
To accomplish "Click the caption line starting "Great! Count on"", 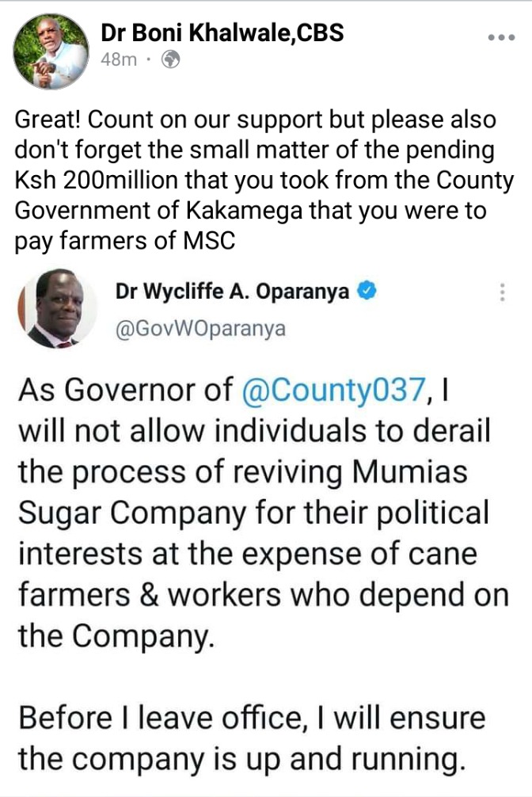I will coord(255,120).
